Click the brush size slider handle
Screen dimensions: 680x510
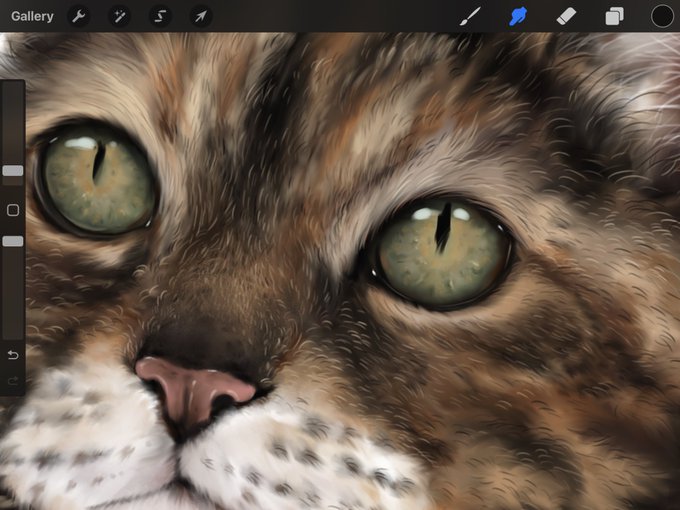[13, 171]
